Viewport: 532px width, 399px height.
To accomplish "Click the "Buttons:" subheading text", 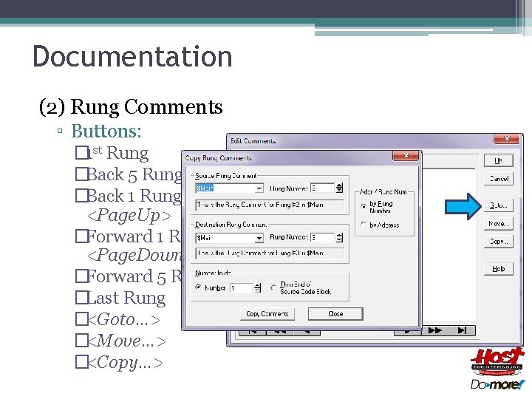I will pyautogui.click(x=106, y=131).
